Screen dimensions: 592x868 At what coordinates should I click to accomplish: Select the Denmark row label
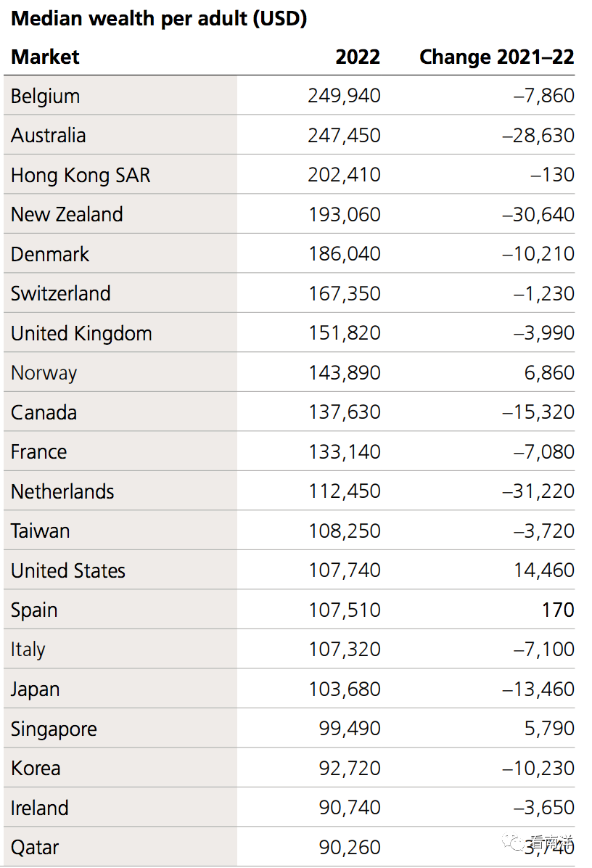50,254
